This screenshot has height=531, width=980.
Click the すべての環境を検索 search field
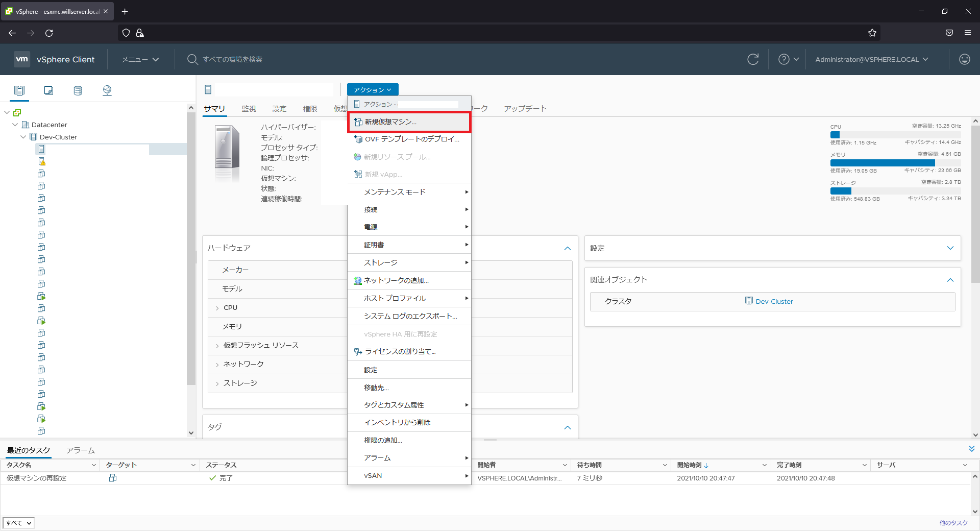(x=233, y=59)
